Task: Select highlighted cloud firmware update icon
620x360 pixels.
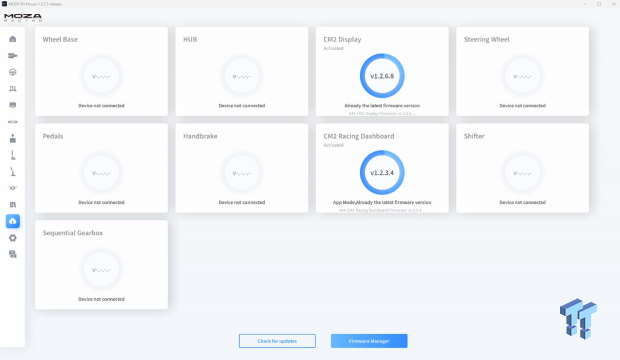Action: coord(13,221)
